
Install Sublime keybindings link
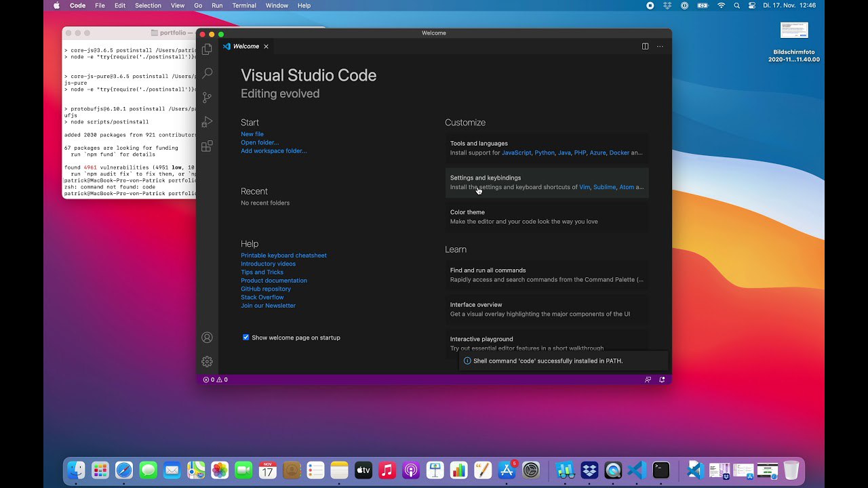pyautogui.click(x=604, y=187)
